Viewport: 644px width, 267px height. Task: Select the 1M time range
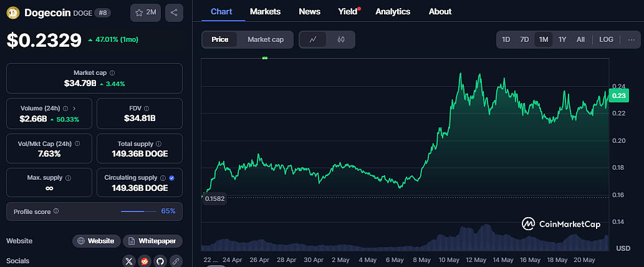(544, 39)
